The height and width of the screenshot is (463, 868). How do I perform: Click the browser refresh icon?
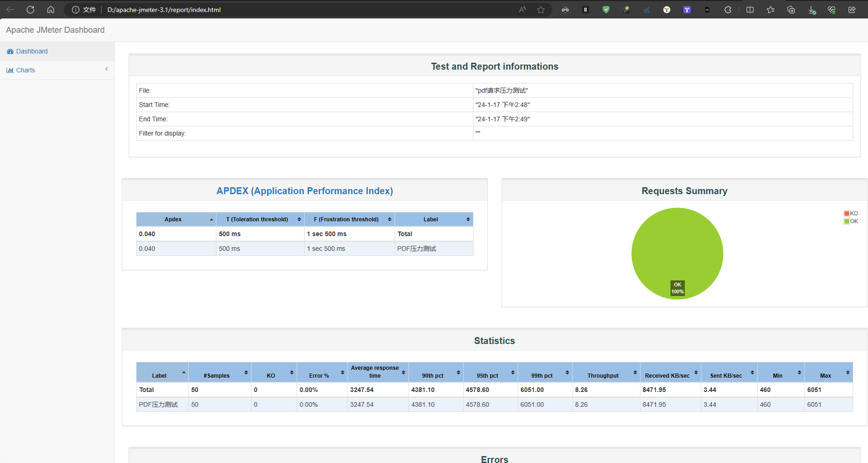click(30, 10)
